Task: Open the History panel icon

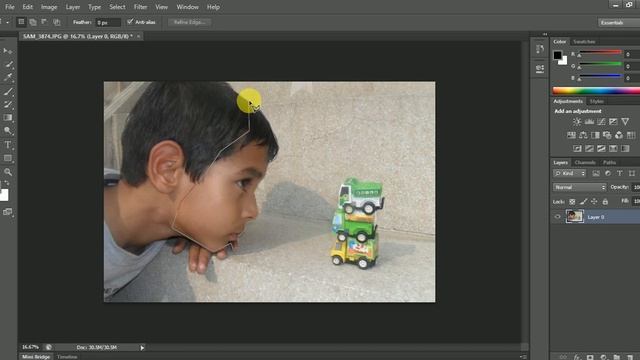Action: coord(540,49)
